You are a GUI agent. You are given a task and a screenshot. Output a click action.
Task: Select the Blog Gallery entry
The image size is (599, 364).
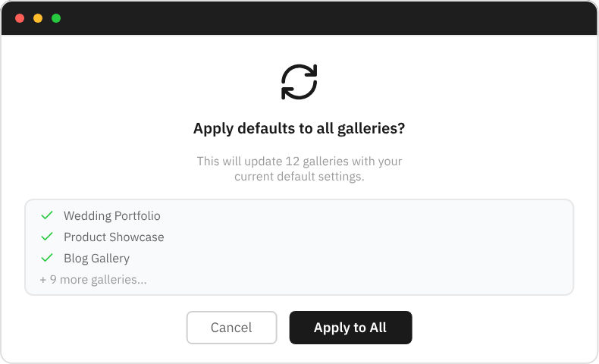point(96,259)
